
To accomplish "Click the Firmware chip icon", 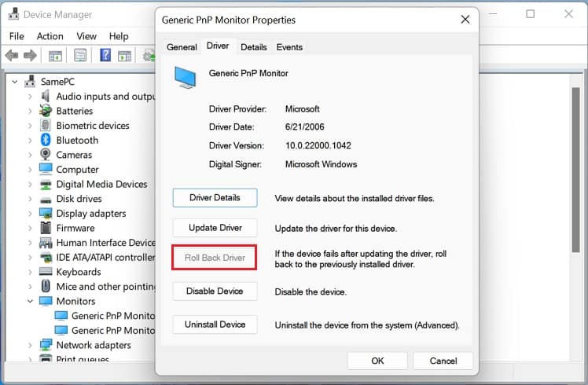I will tap(46, 228).
